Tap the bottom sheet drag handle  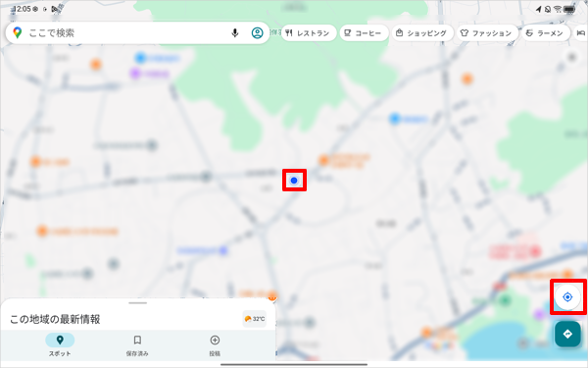coord(137,302)
